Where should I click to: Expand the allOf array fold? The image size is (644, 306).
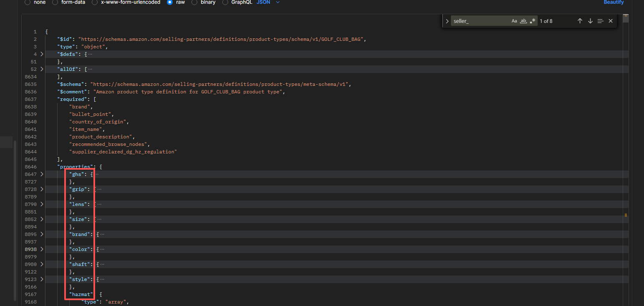tap(42, 69)
